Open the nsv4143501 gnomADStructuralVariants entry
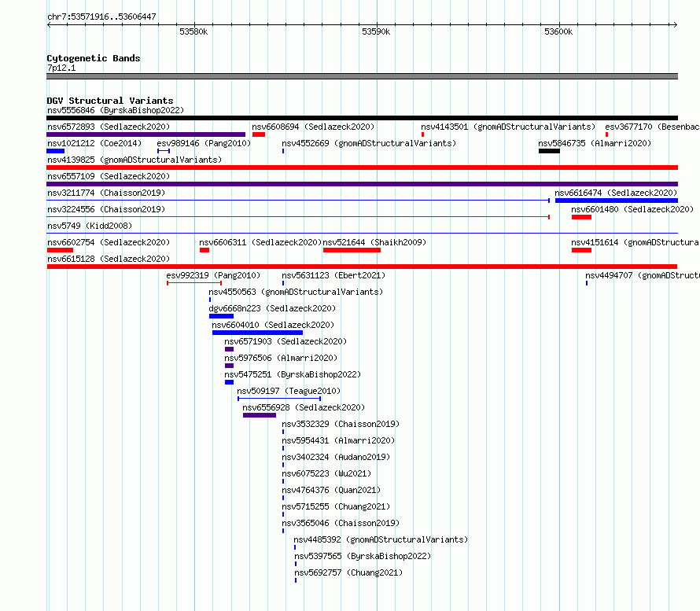700x611 pixels. click(x=508, y=127)
